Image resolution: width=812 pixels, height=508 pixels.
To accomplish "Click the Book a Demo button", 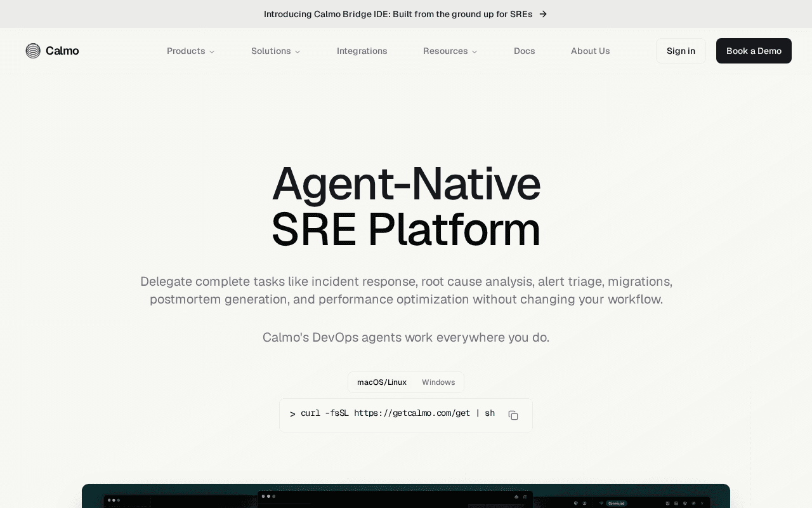I will 754,51.
